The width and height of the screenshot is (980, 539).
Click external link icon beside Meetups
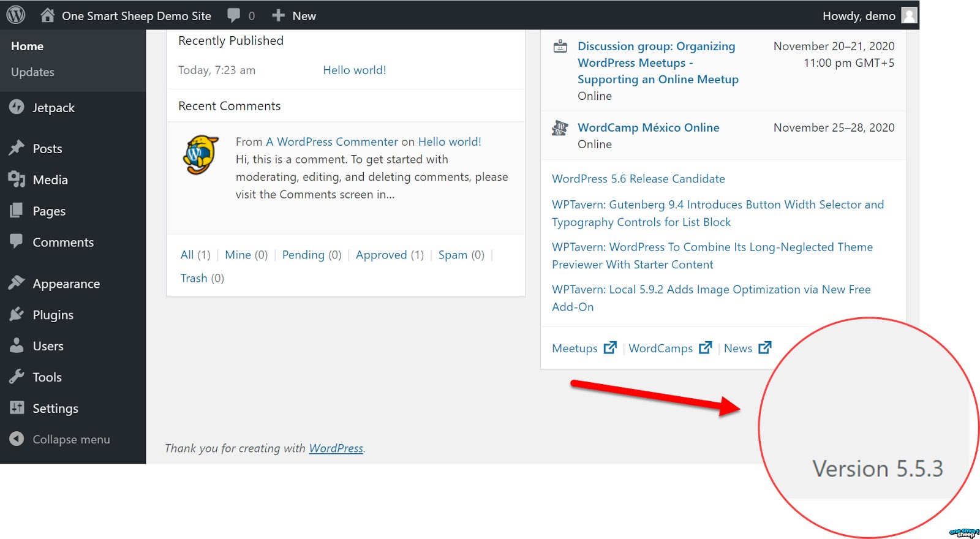click(610, 348)
